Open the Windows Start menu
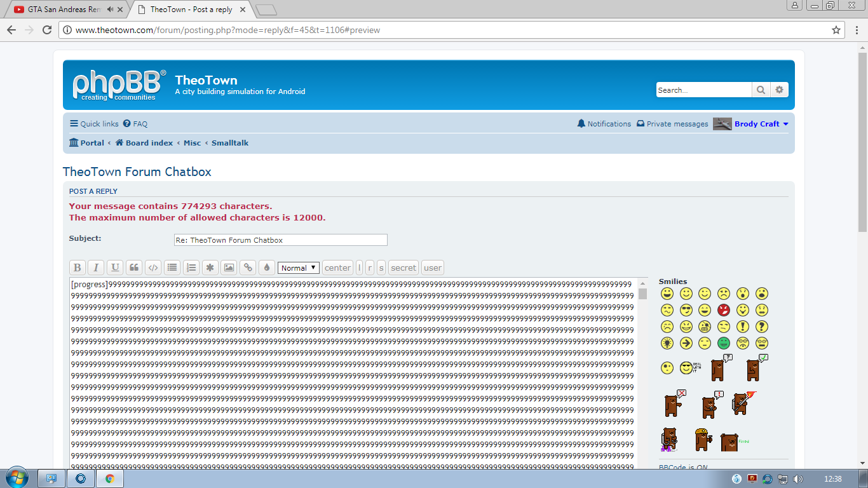This screenshot has height=488, width=868. (16, 478)
